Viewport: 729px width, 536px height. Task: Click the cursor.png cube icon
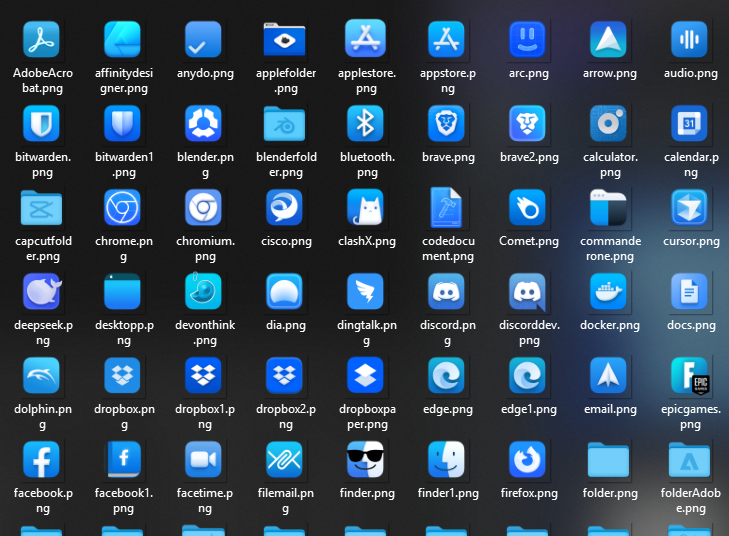(x=689, y=207)
